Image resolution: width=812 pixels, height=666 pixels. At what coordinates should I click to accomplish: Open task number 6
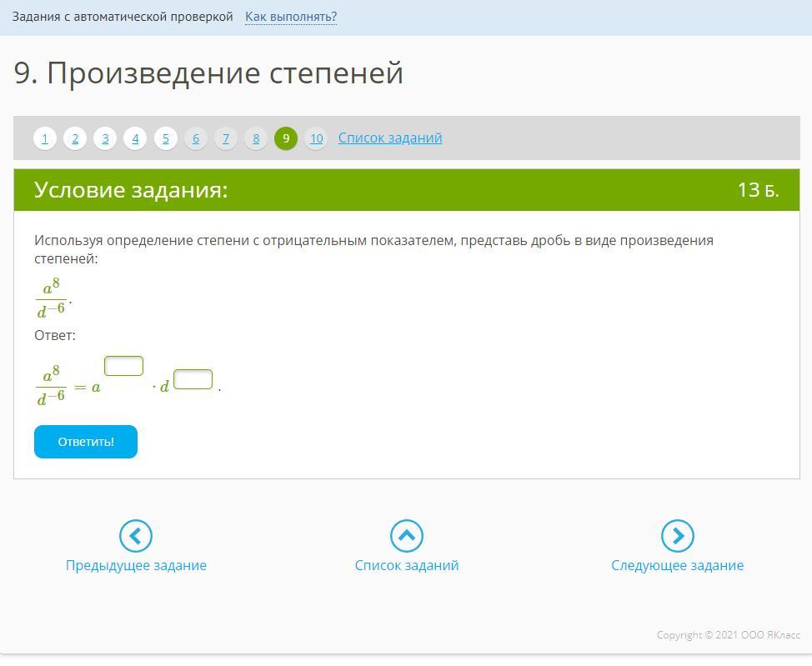click(196, 138)
